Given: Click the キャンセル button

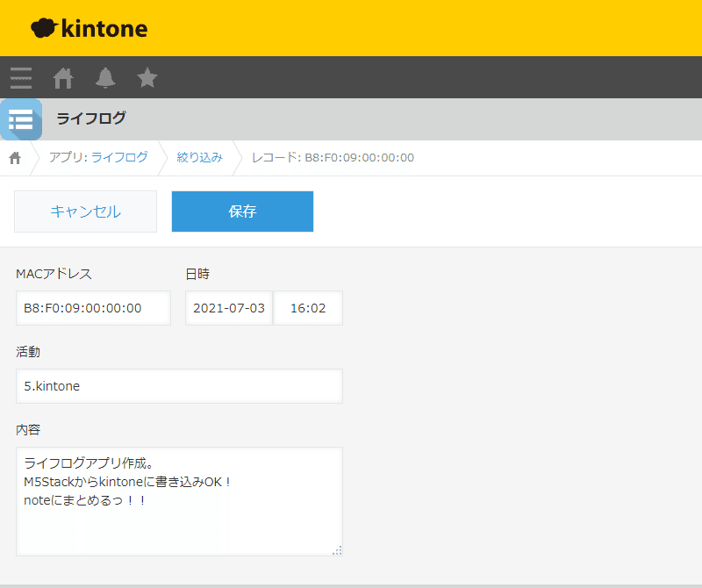Looking at the screenshot, I should [85, 212].
